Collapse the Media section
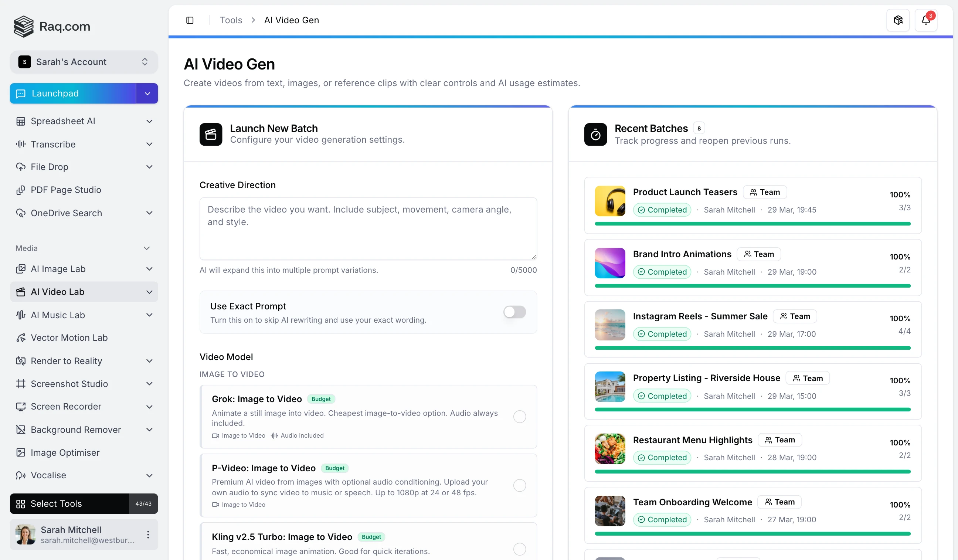The width and height of the screenshot is (958, 560). point(146,248)
